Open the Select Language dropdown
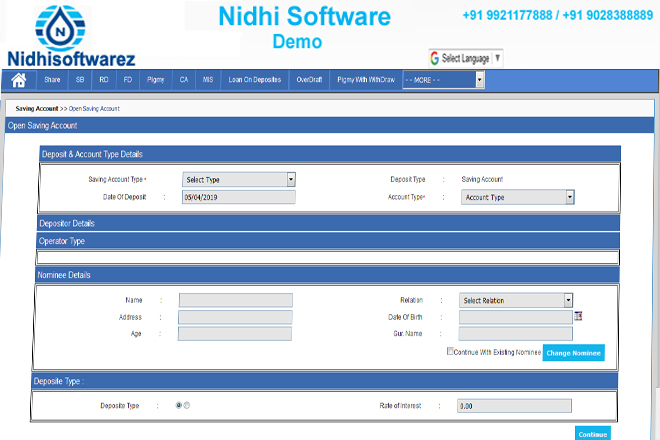This screenshot has height=440, width=660. (x=466, y=58)
